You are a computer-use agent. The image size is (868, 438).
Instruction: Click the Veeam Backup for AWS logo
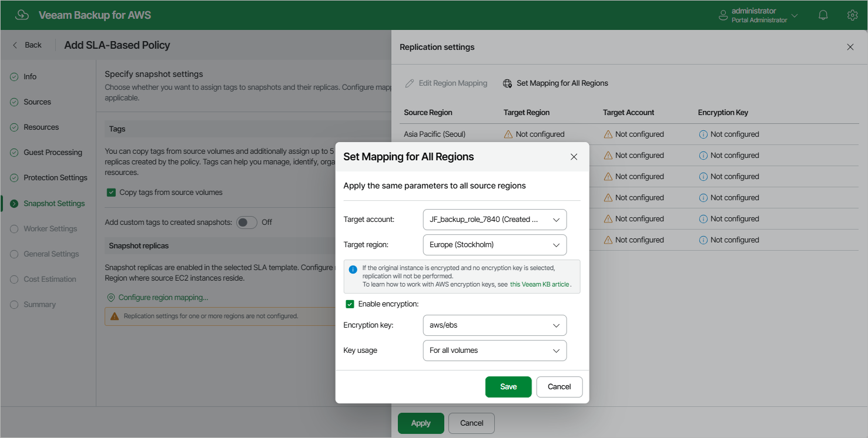pos(22,15)
